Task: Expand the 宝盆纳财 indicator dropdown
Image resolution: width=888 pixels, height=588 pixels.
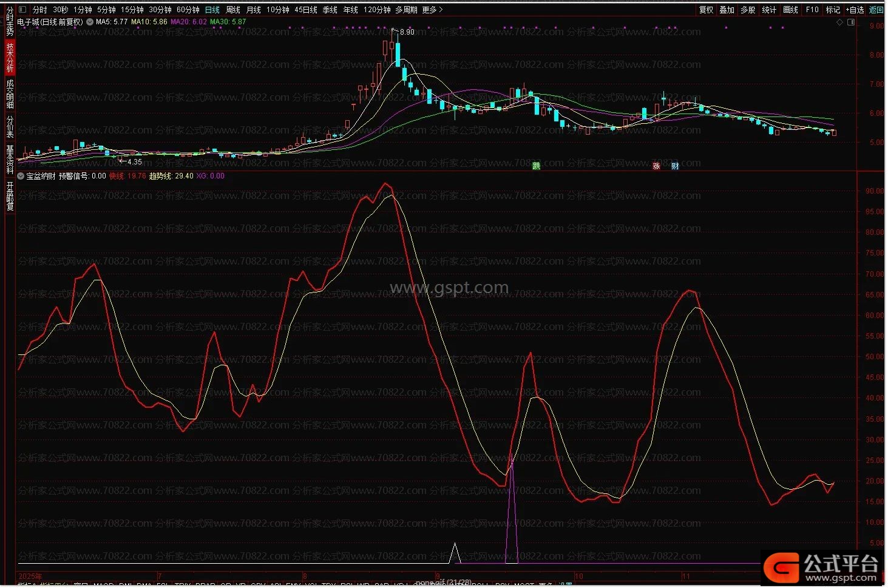Action: click(21, 176)
